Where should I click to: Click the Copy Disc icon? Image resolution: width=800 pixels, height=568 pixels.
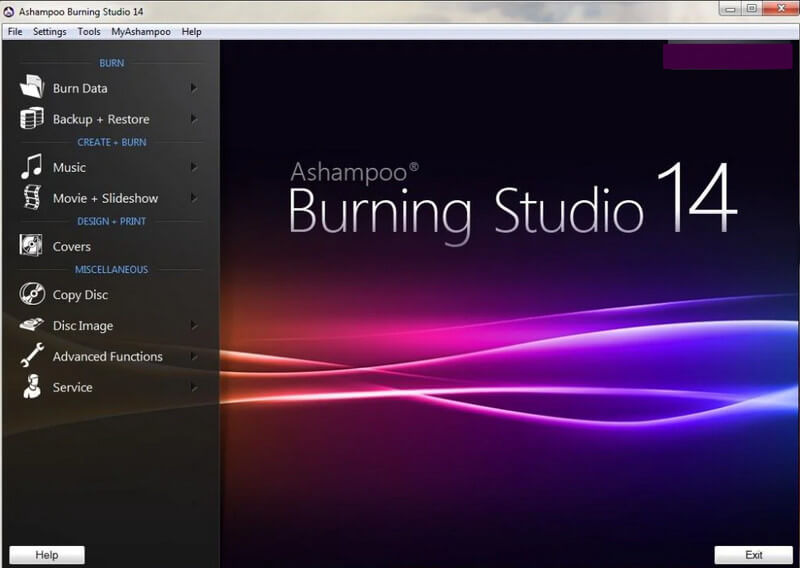coord(32,294)
